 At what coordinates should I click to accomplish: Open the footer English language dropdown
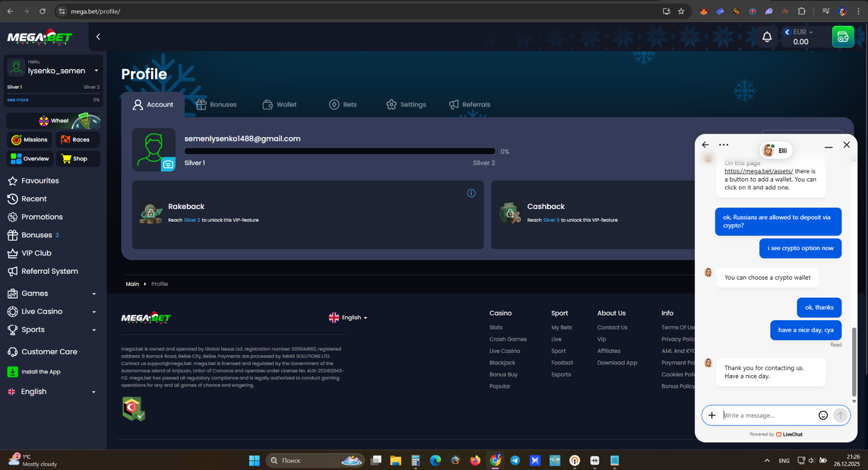pos(348,317)
